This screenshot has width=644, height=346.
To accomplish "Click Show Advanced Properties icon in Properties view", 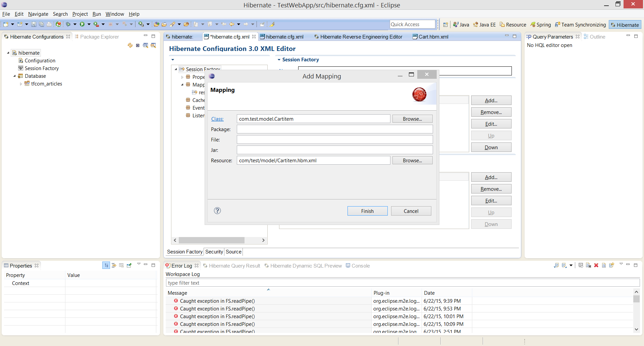I will click(x=114, y=265).
